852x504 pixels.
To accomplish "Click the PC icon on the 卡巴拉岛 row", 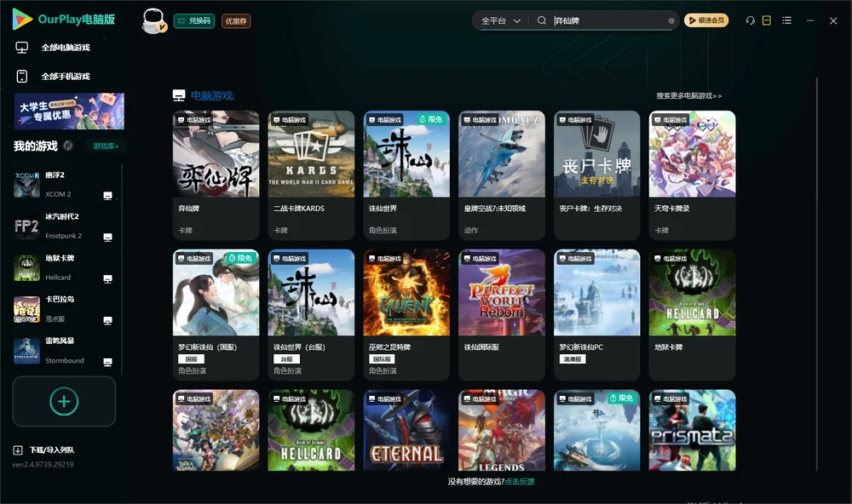I will coord(107,320).
